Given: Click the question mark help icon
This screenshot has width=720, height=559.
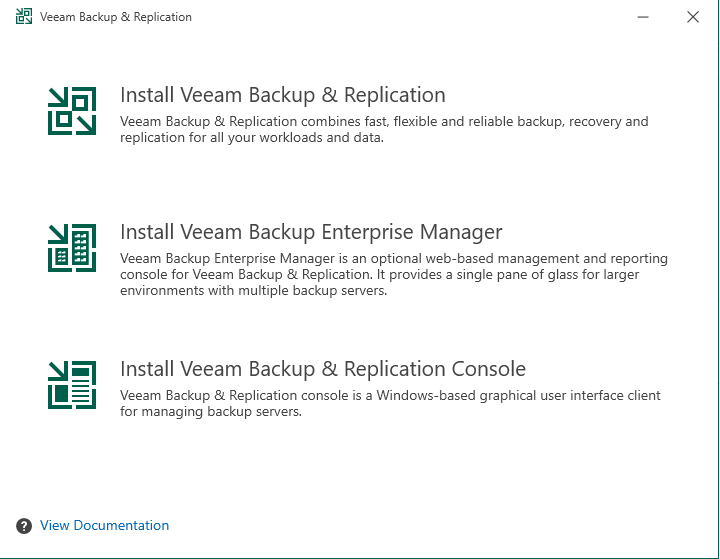Looking at the screenshot, I should (x=24, y=525).
